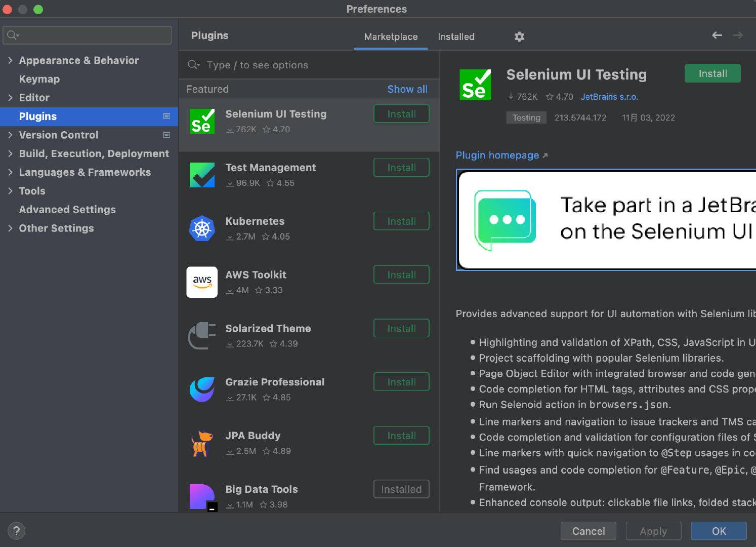Install the Test Management plugin
Image resolution: width=756 pixels, height=547 pixels.
pos(401,168)
